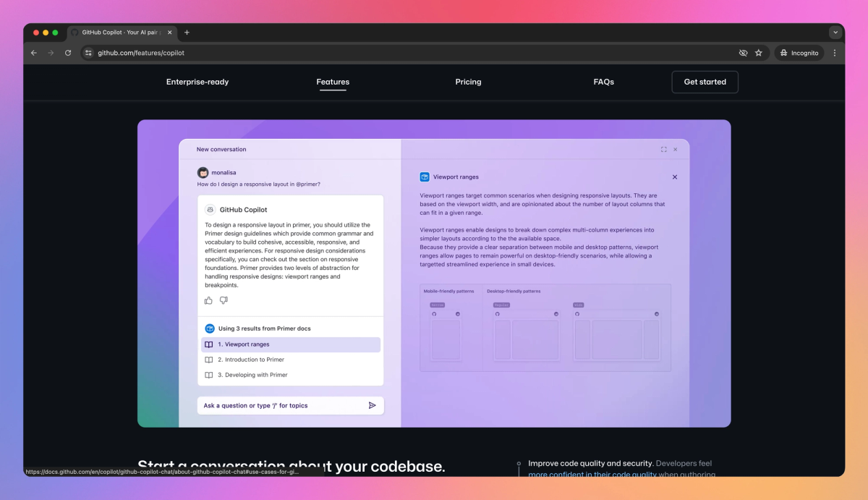Click the 'more confident in their code quality' link

click(x=592, y=475)
